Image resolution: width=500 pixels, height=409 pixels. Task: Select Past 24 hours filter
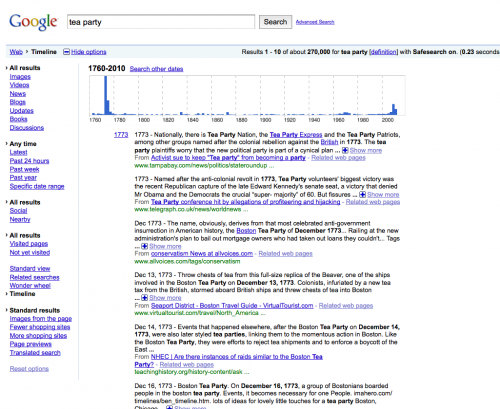tap(29, 161)
